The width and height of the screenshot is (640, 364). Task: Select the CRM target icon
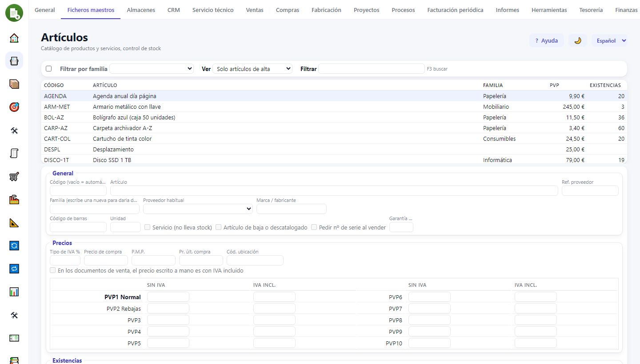(x=14, y=107)
